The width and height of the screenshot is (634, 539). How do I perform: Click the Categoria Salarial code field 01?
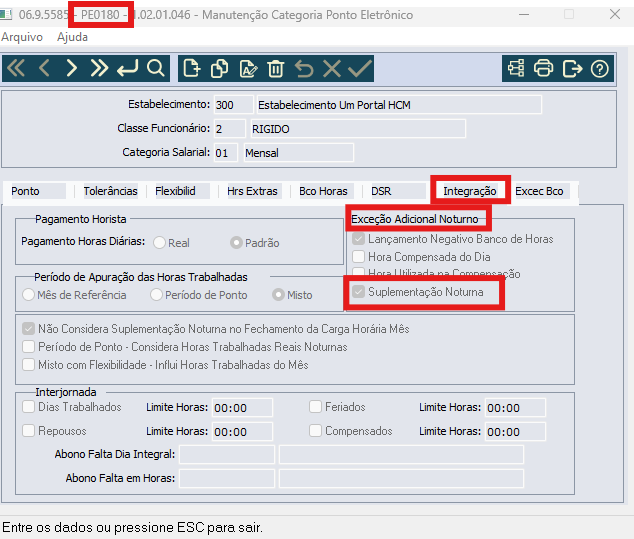tap(225, 152)
